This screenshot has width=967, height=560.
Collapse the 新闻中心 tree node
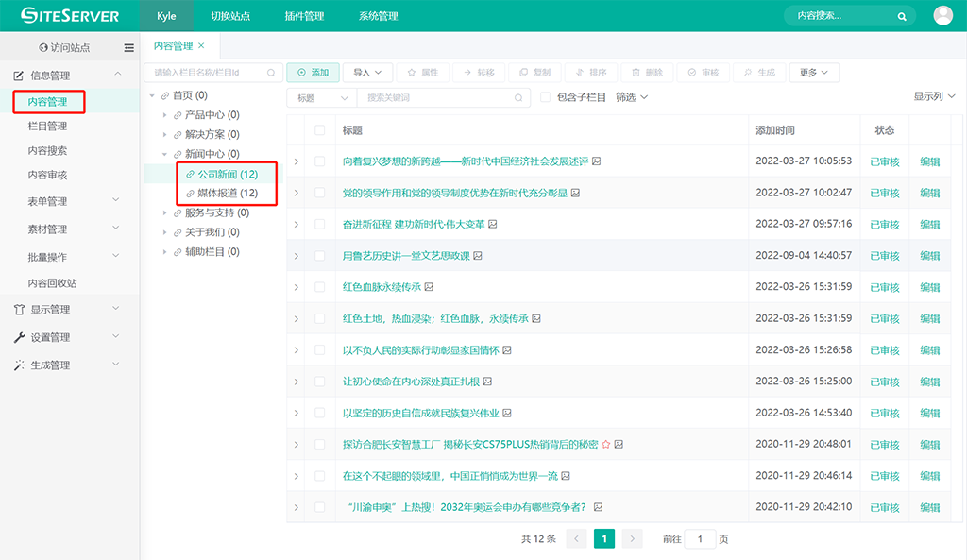[x=164, y=154]
